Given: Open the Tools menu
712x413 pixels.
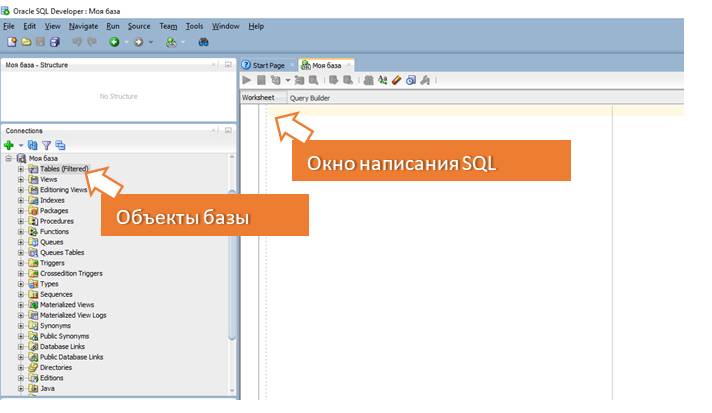Looking at the screenshot, I should point(194,26).
